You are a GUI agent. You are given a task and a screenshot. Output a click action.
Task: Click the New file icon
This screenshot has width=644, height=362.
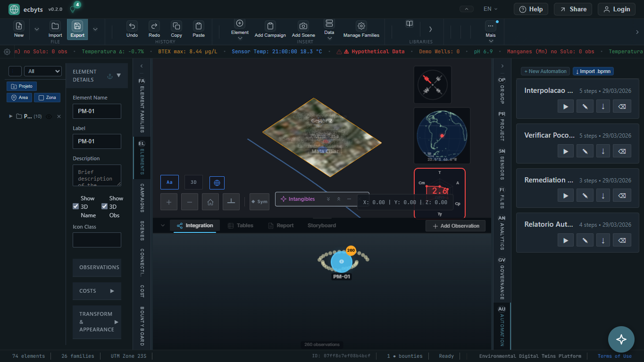coord(19,26)
